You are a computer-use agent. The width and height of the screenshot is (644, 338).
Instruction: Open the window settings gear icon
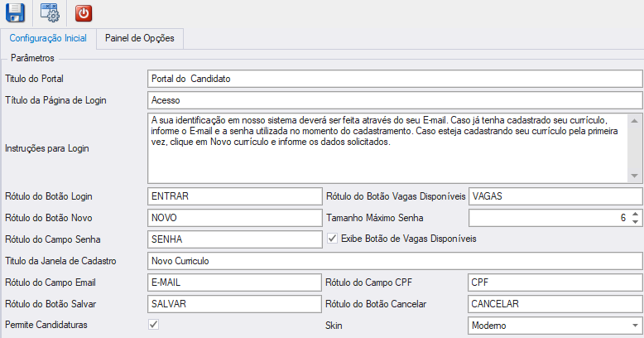tap(50, 12)
